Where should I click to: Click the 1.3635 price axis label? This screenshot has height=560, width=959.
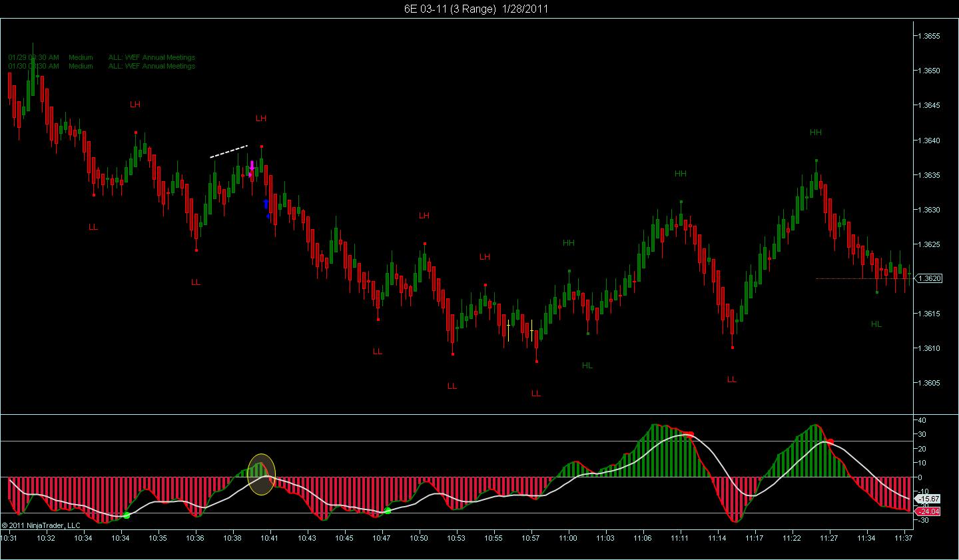(x=928, y=175)
